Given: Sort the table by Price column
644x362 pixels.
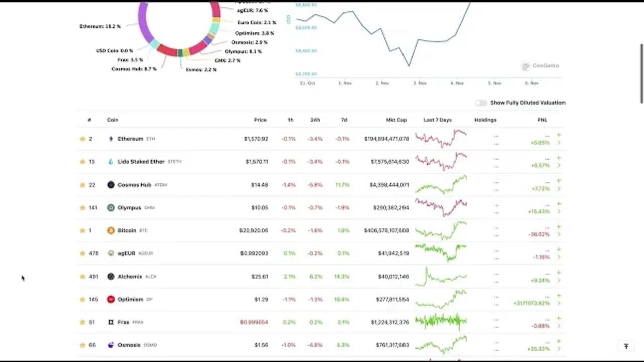Looking at the screenshot, I should (x=260, y=120).
